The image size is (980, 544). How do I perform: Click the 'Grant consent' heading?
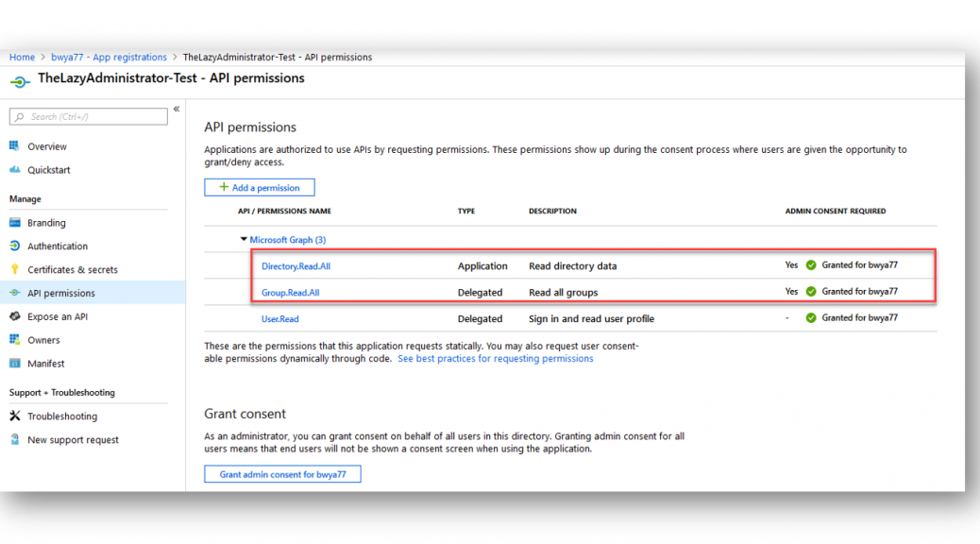coord(245,414)
